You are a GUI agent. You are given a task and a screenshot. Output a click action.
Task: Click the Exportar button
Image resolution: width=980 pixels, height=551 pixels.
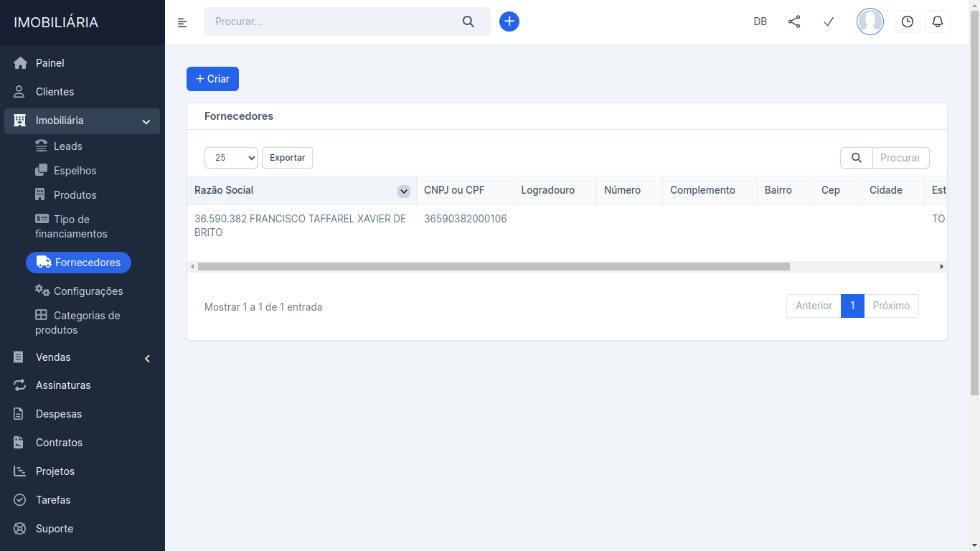pyautogui.click(x=287, y=158)
